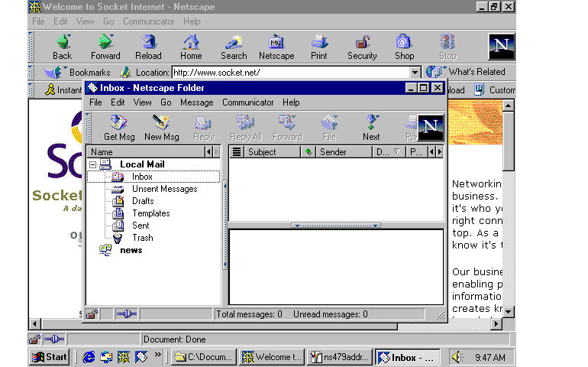Collapse folder pane with vertical divider handle
Screen dimensions: 588x367
(x=225, y=225)
